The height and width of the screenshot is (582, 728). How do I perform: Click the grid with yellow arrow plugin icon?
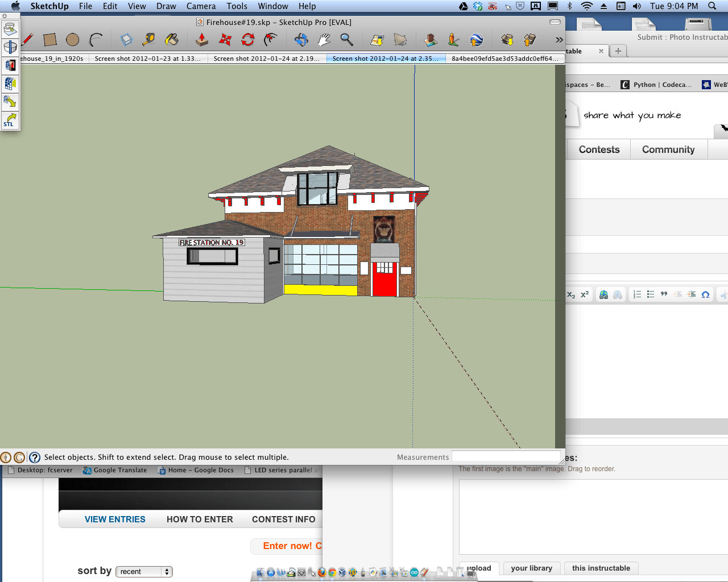(10, 102)
